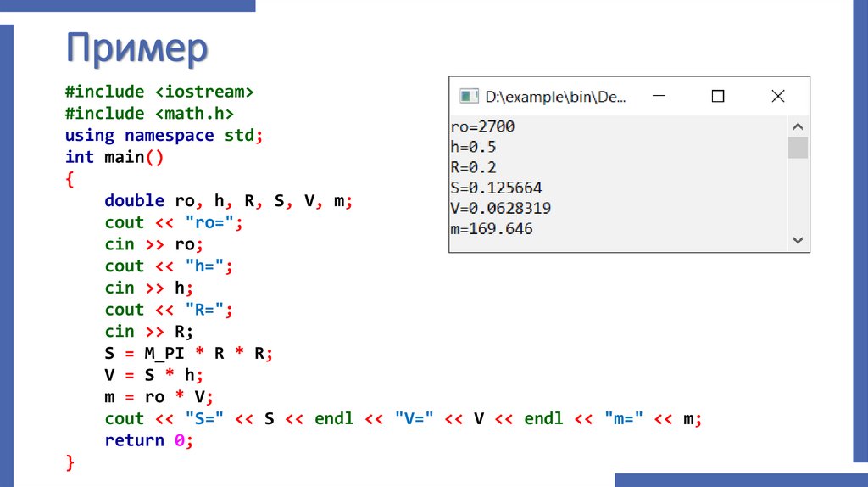This screenshot has height=487, width=868.
Task: Click the console title text D:\example\bin\De...
Action: (556, 97)
